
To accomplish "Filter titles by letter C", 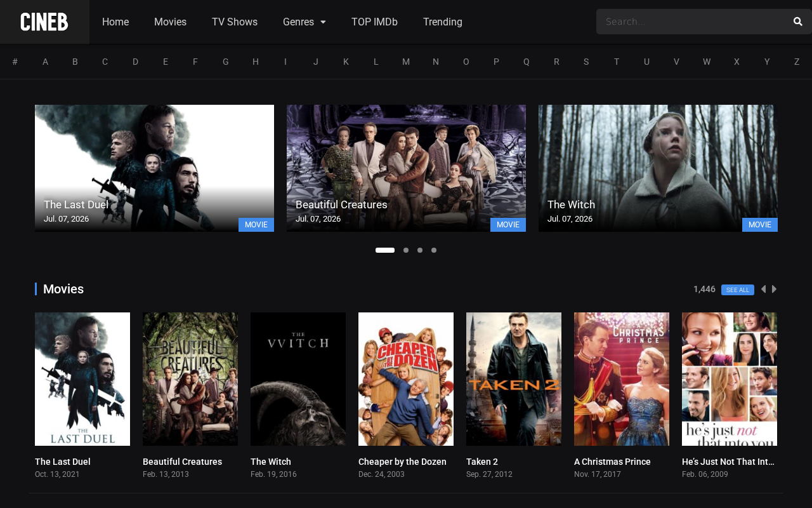I will pos(105,62).
